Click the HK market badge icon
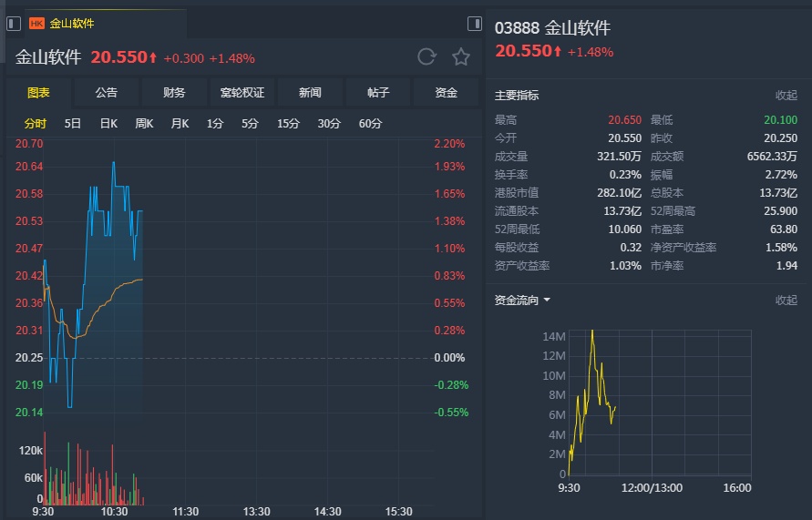Viewport: 812px width, 520px height. point(37,24)
